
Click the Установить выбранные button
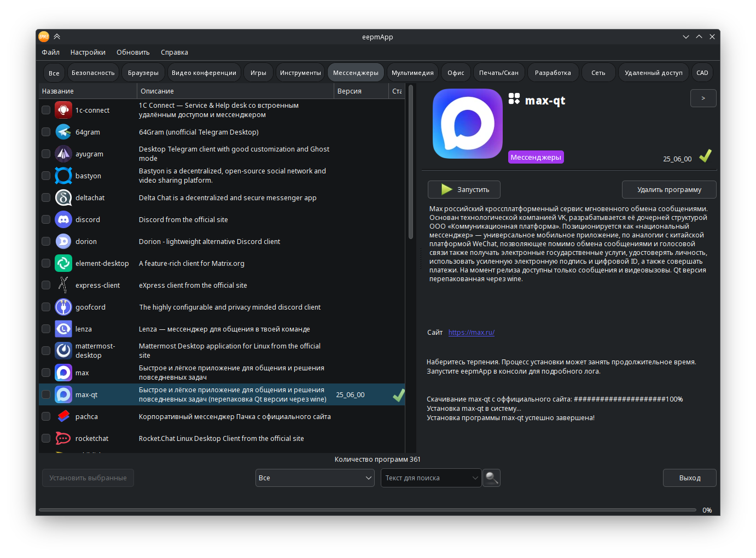(88, 478)
